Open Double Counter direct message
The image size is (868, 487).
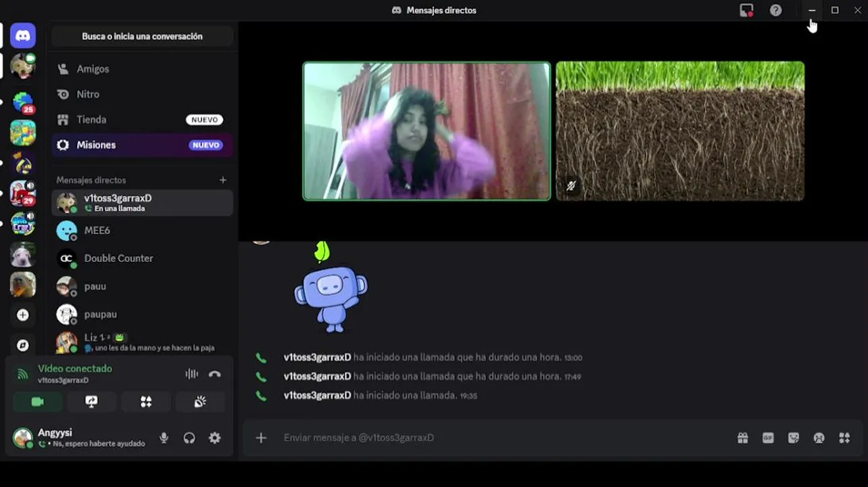pos(142,258)
